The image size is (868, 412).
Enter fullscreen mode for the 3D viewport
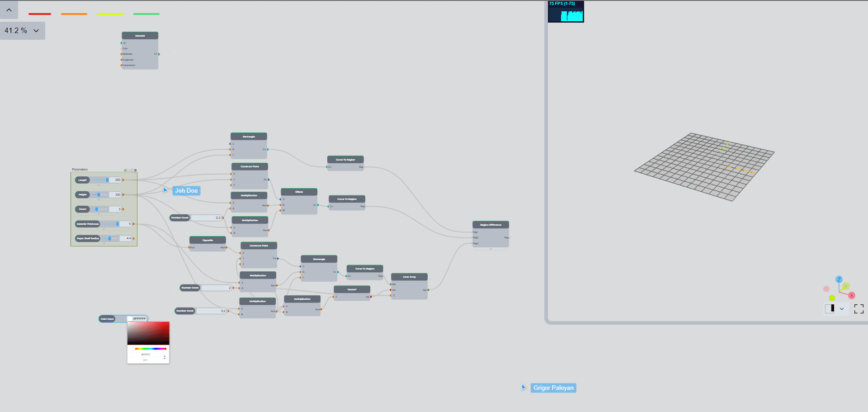click(x=859, y=309)
